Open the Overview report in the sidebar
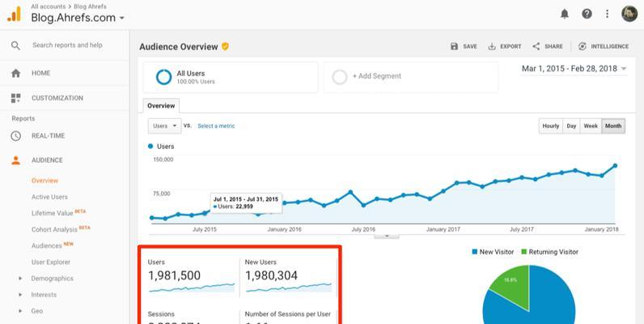644x324 pixels. [x=44, y=181]
